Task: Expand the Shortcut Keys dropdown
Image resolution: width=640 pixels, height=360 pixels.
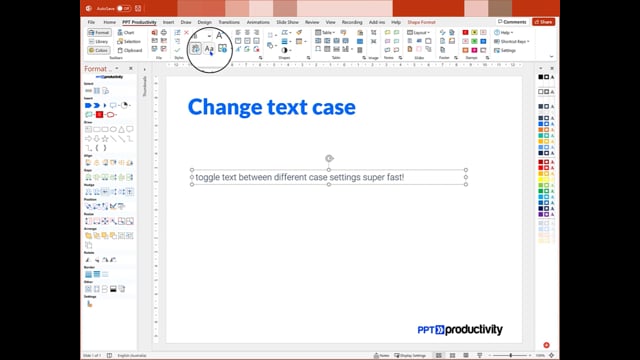Action: point(512,41)
